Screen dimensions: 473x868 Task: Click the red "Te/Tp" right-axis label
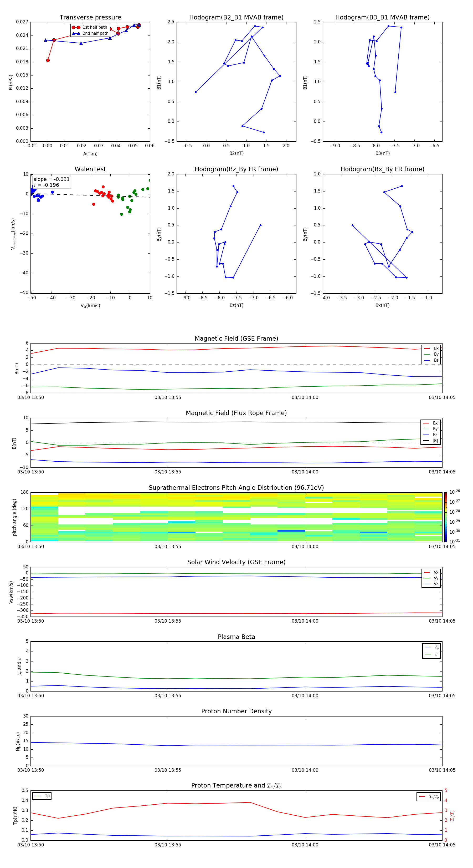452,815
